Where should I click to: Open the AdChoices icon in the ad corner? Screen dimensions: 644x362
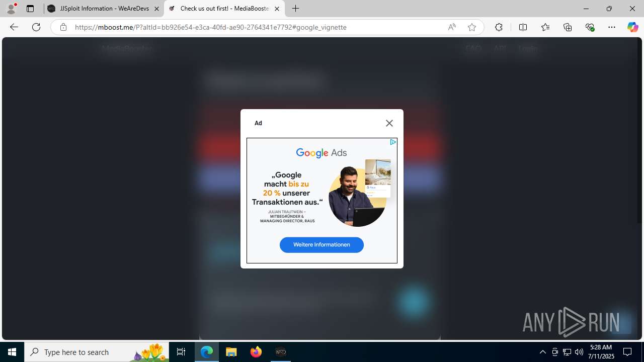[393, 142]
